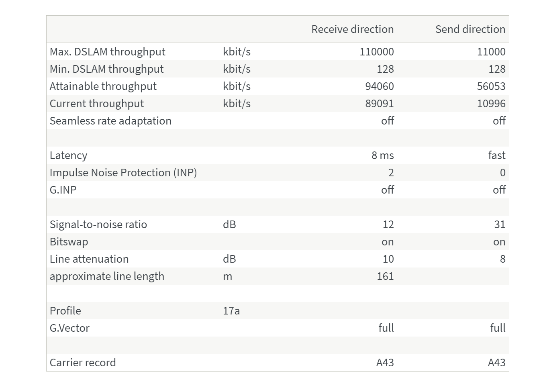This screenshot has width=541, height=392.
Task: Click send max throughput value 11000
Action: point(491,52)
